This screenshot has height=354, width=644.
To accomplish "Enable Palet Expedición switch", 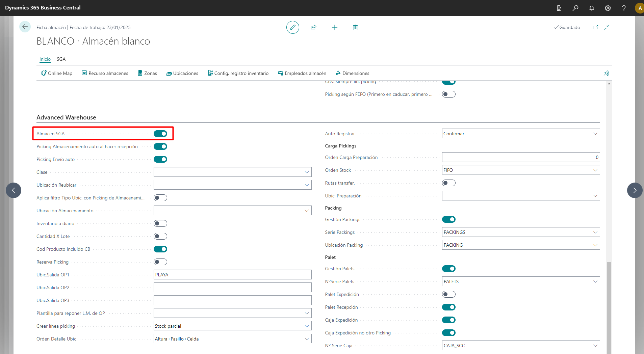I will tap(449, 294).
